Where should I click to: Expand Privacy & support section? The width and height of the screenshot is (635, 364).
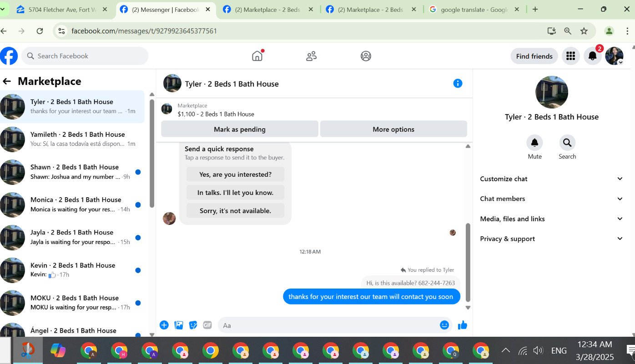pyautogui.click(x=551, y=239)
